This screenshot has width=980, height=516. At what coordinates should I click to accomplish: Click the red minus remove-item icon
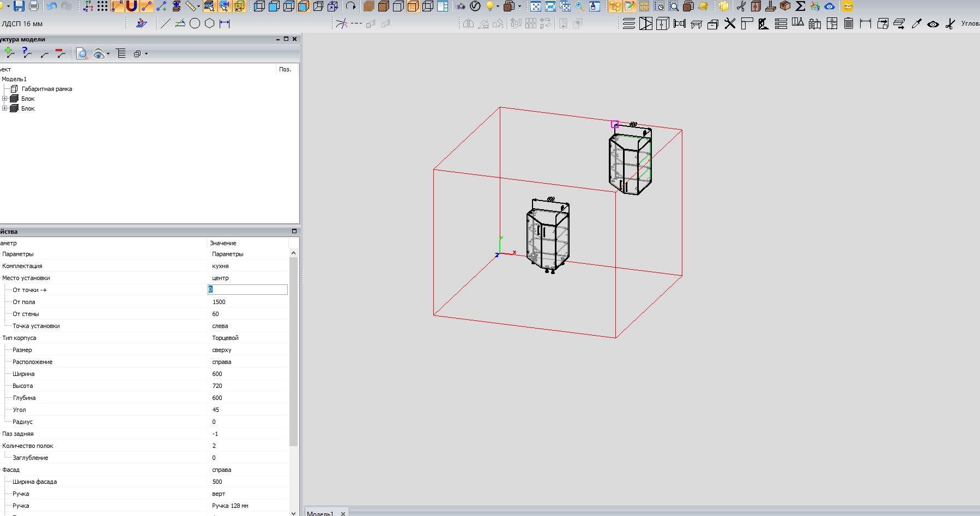[61, 53]
